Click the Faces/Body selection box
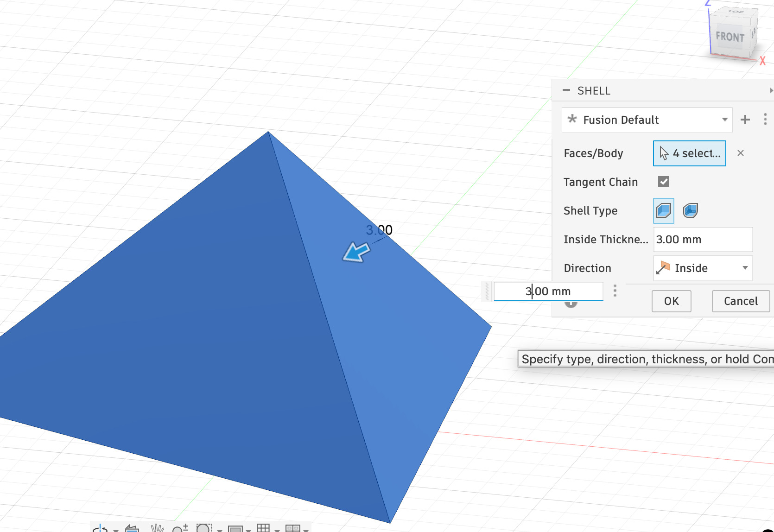This screenshot has width=774, height=532. coord(689,153)
